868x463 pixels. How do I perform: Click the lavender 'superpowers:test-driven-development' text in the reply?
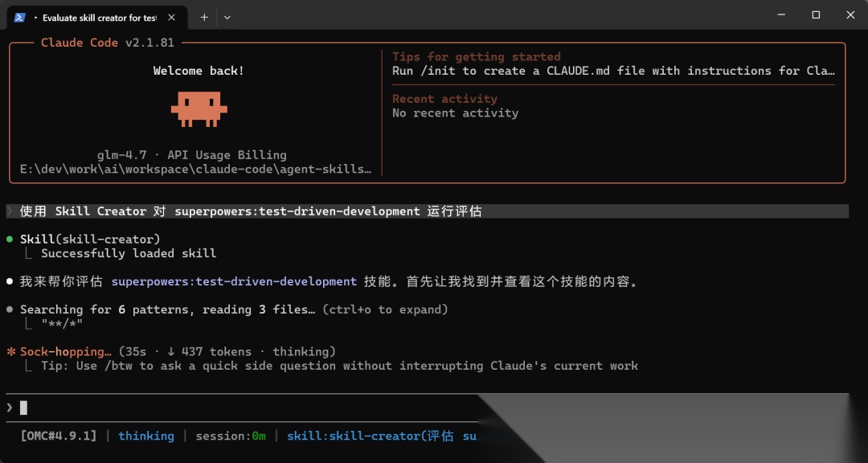point(234,281)
